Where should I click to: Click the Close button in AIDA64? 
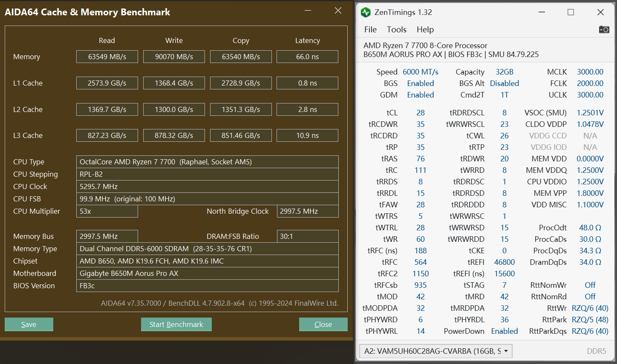point(323,324)
